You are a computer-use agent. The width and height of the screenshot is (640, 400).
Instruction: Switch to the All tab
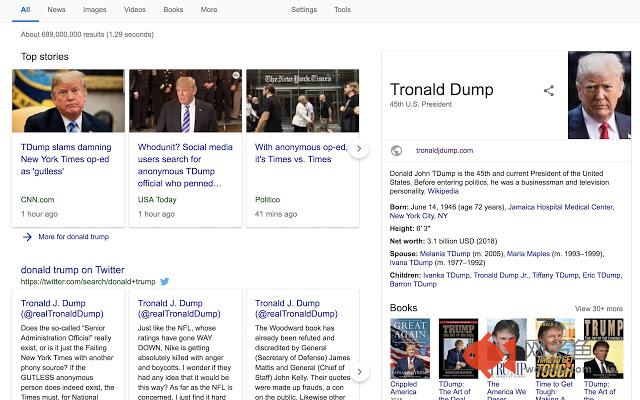(25, 10)
